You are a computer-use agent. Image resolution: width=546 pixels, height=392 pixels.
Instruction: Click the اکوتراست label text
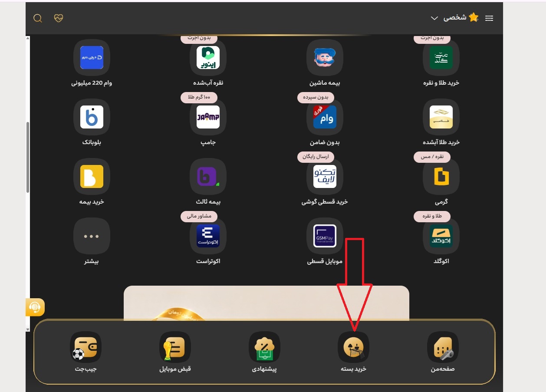(x=208, y=261)
